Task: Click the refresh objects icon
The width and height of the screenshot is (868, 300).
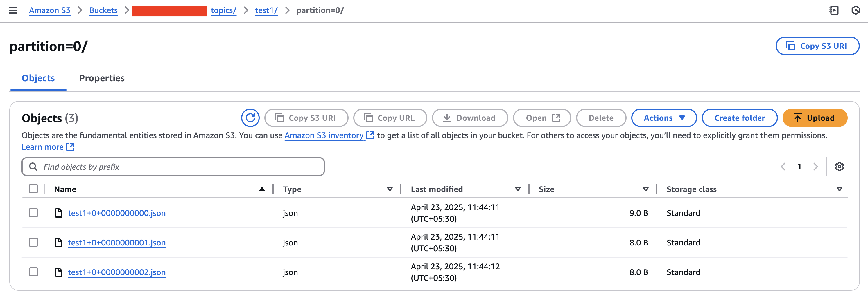Action: [250, 118]
